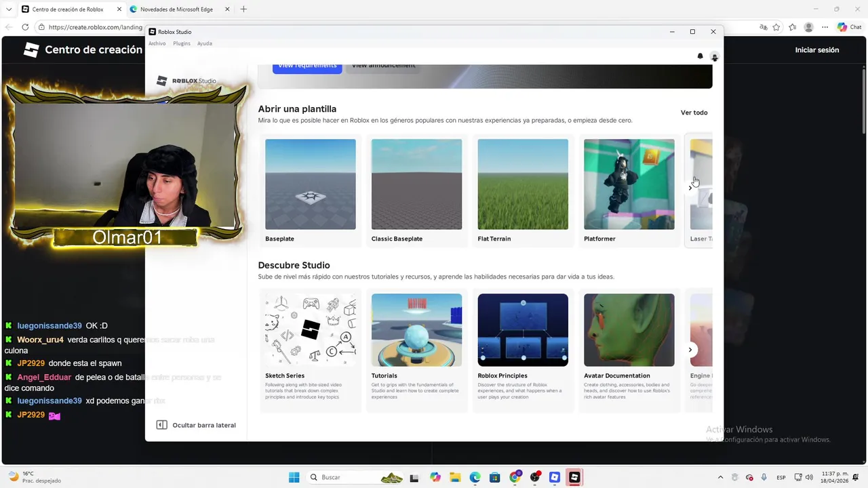Open a new tab in Edge

tap(243, 9)
